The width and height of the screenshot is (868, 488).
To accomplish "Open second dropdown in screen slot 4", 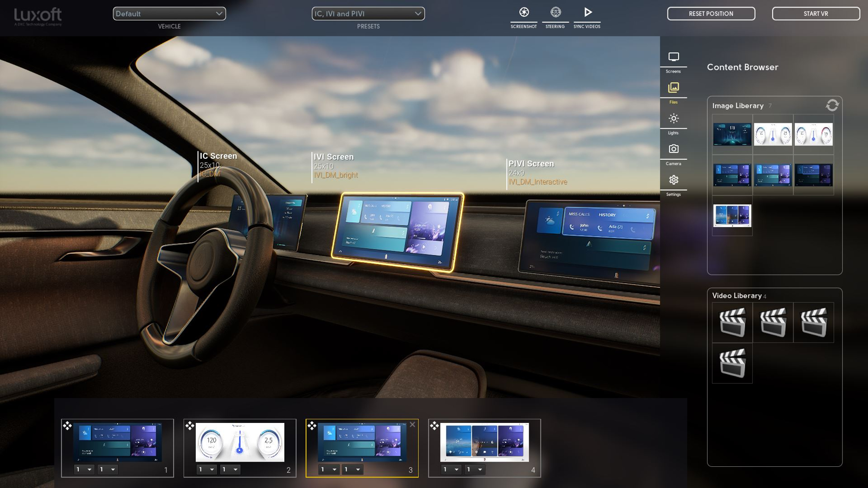I will click(x=474, y=469).
